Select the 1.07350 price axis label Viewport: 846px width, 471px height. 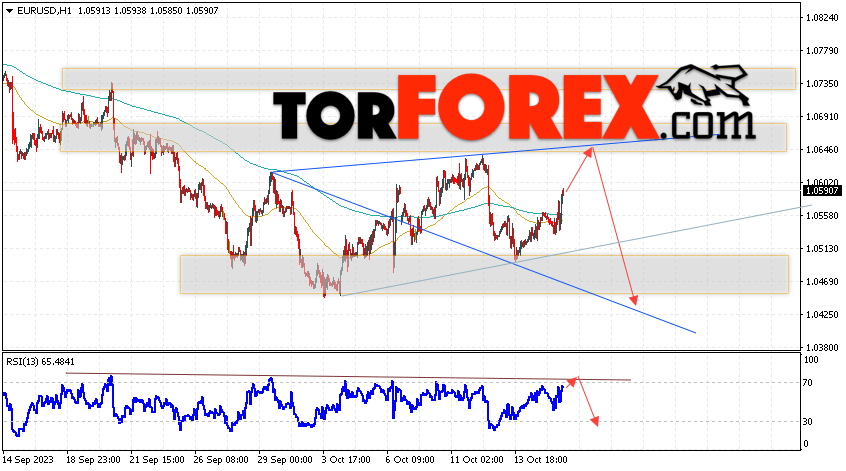coord(822,84)
